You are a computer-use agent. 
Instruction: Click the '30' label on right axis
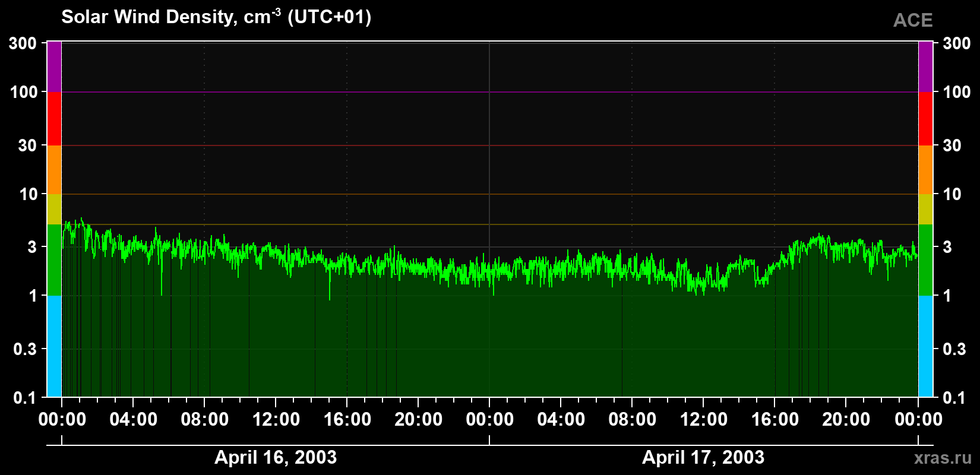point(952,145)
